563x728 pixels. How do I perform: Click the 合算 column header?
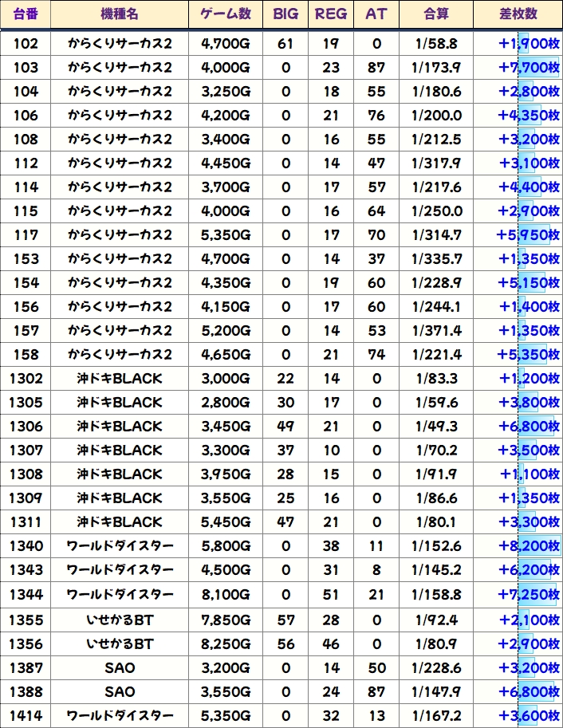pos(436,14)
